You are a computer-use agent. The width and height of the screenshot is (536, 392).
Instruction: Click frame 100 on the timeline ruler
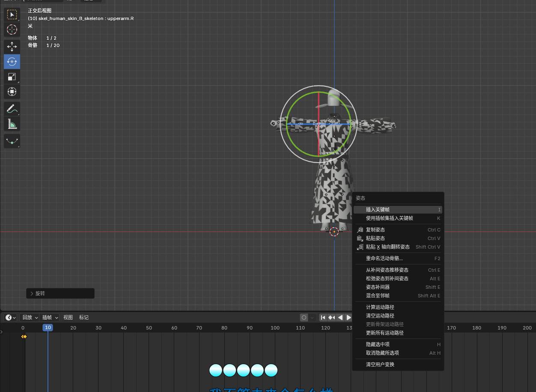coord(275,328)
